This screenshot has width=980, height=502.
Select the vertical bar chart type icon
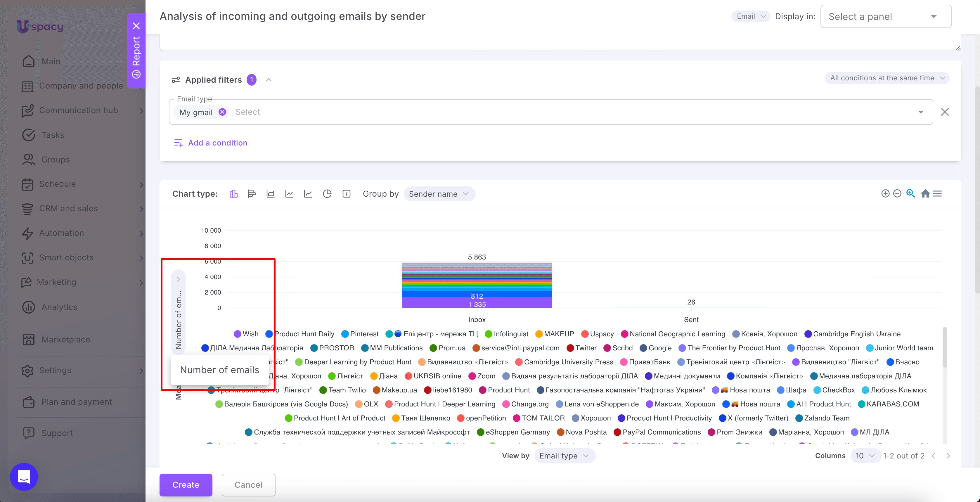pyautogui.click(x=233, y=194)
